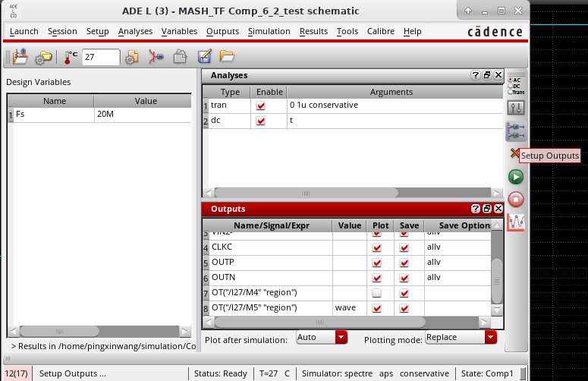Click the Edit Variables transistor icon
588x381 pixels.
[x=156, y=57]
